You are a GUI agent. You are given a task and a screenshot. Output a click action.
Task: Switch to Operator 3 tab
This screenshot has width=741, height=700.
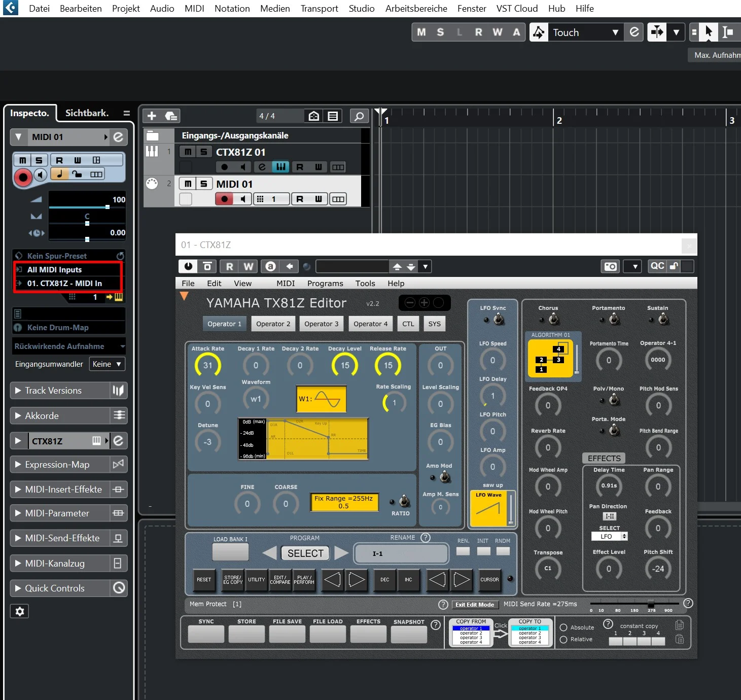click(322, 324)
